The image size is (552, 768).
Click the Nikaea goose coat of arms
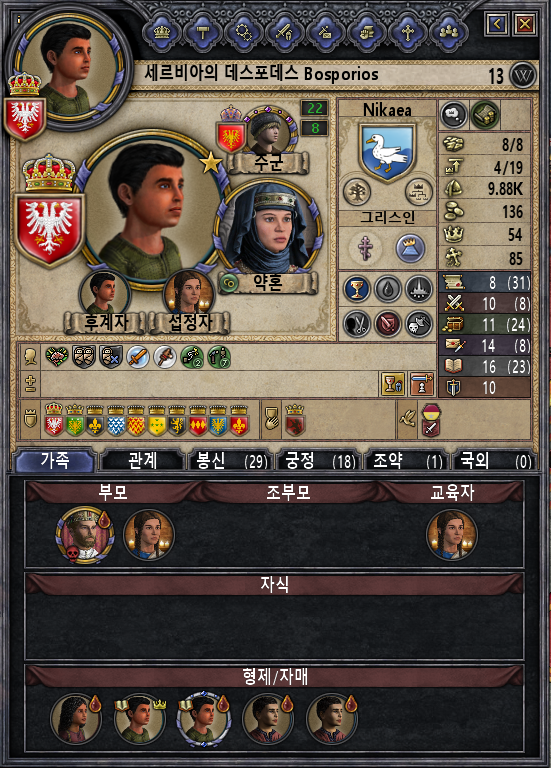[387, 151]
